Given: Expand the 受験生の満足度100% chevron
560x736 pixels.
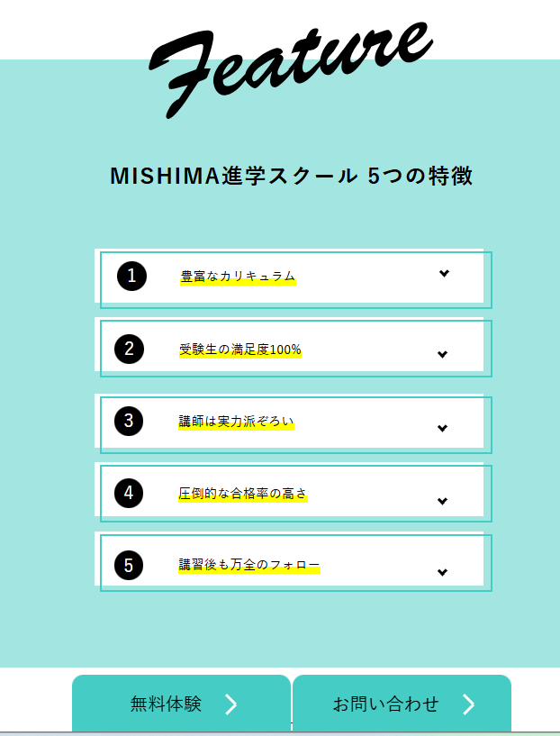Looking at the screenshot, I should pos(442,354).
